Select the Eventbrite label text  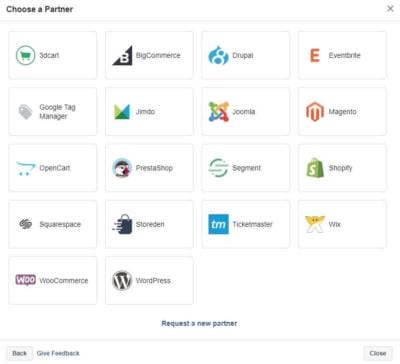pyautogui.click(x=345, y=55)
